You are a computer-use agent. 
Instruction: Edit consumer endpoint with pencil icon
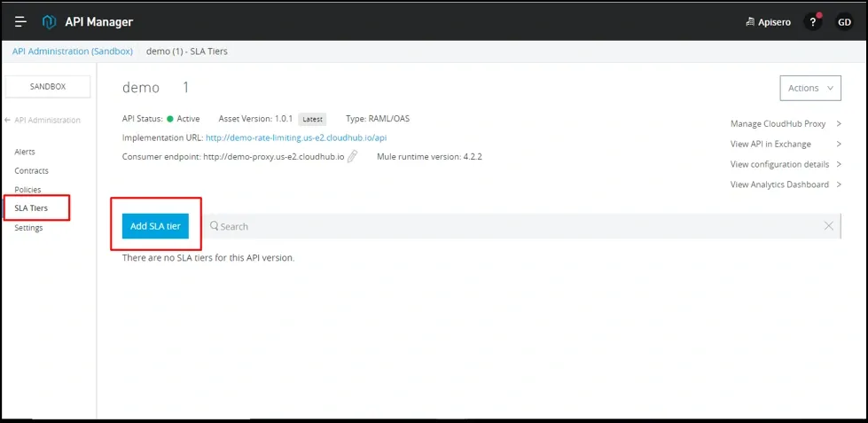353,156
